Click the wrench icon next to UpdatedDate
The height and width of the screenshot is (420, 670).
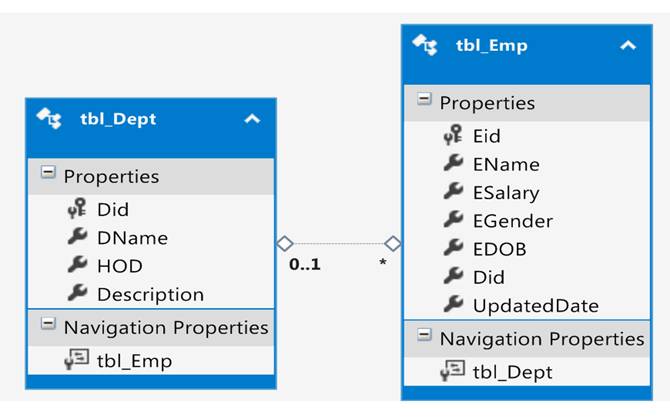click(453, 305)
